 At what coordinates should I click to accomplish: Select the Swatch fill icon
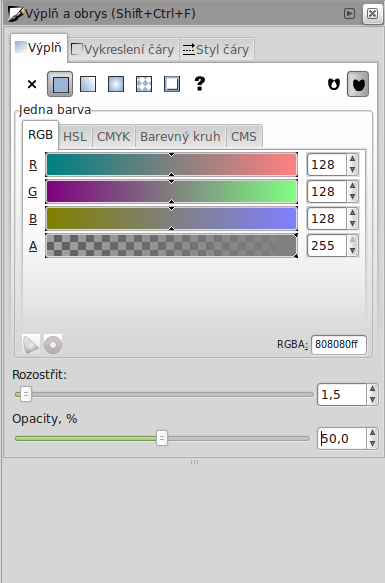coord(172,84)
